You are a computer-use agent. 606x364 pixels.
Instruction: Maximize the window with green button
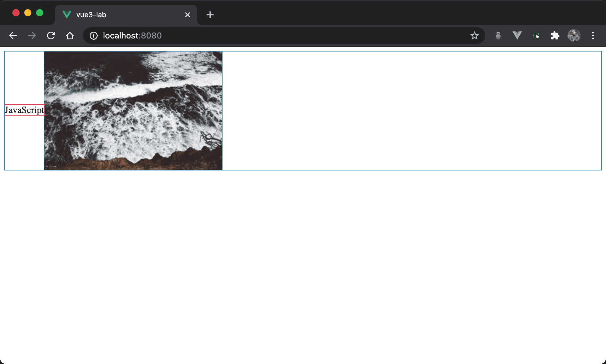(40, 13)
